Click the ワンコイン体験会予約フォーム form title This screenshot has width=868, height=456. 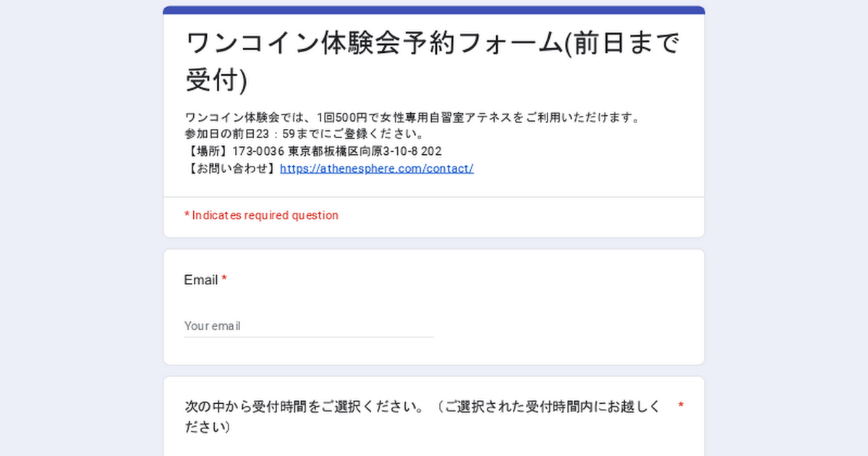click(433, 62)
